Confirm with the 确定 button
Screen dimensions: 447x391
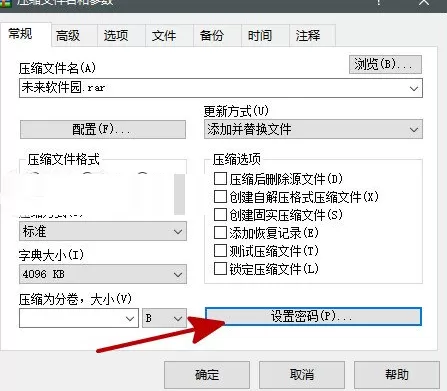tap(207, 375)
